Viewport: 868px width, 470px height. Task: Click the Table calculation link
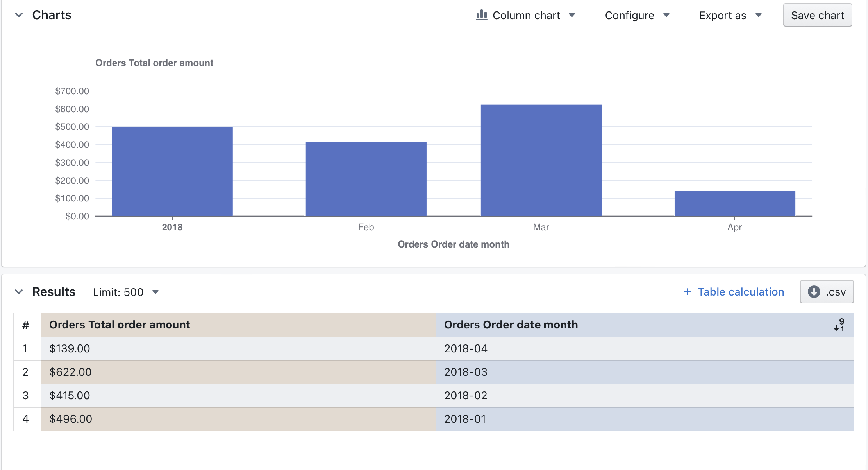click(741, 292)
